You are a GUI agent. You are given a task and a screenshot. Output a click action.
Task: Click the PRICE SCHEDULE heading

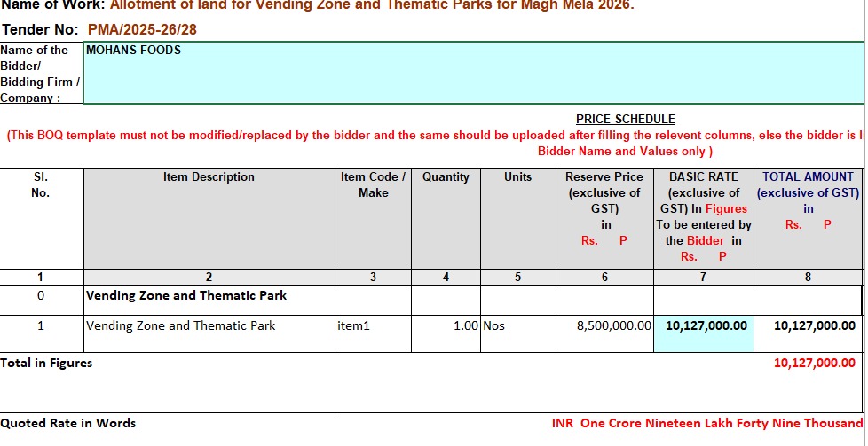tap(625, 119)
